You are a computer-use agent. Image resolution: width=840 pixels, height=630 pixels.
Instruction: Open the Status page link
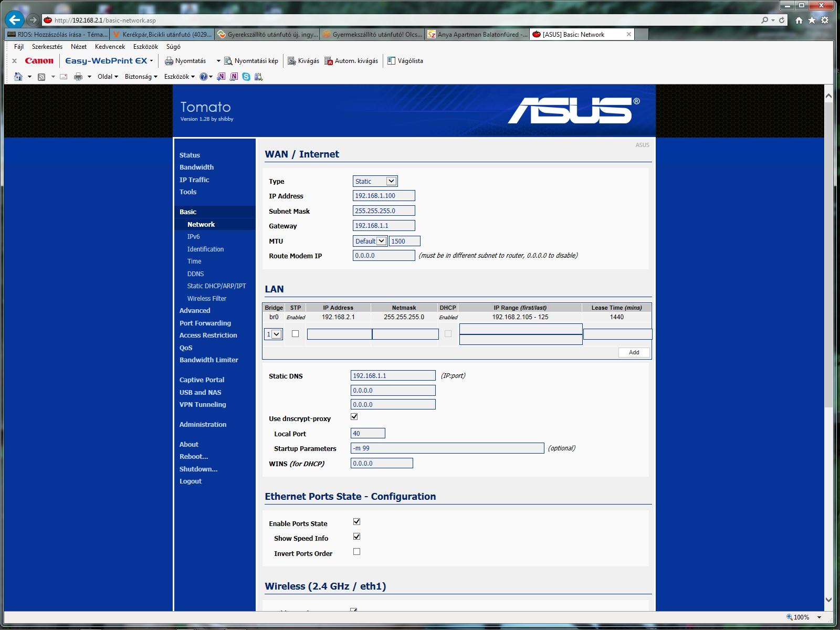pyautogui.click(x=190, y=155)
